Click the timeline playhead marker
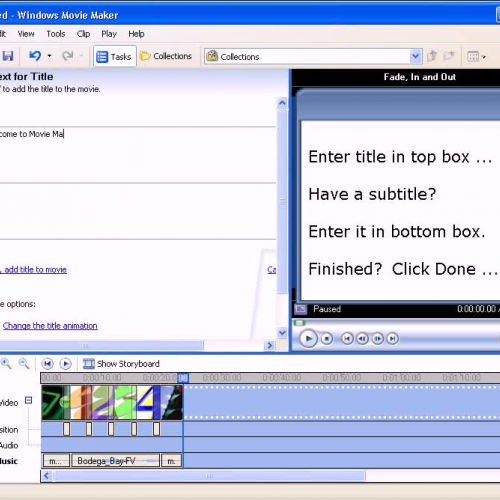 [x=183, y=378]
